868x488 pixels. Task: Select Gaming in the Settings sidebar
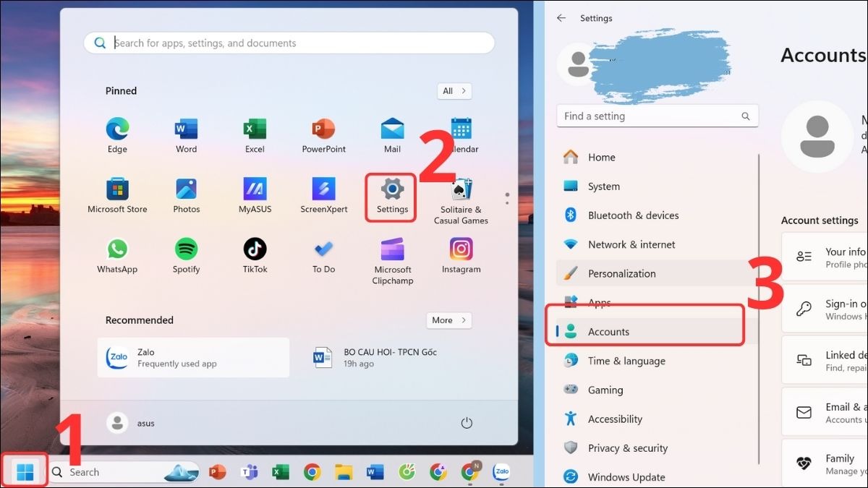[658, 390]
